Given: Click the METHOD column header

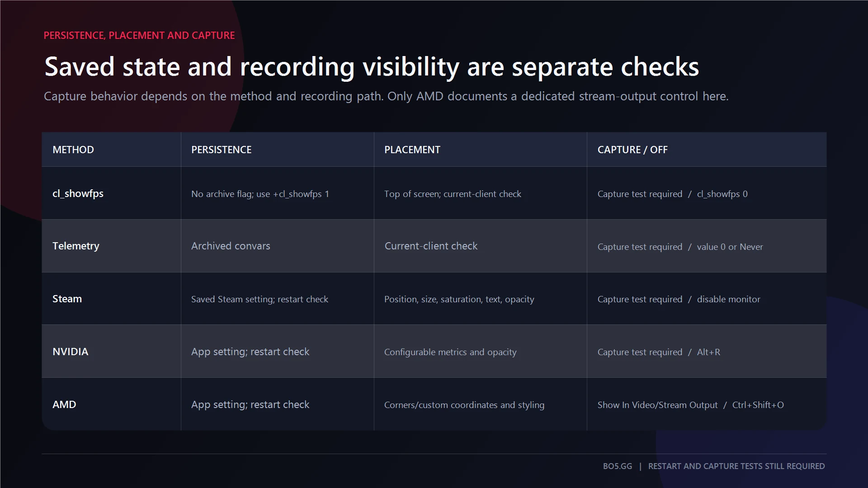Looking at the screenshot, I should [73, 150].
